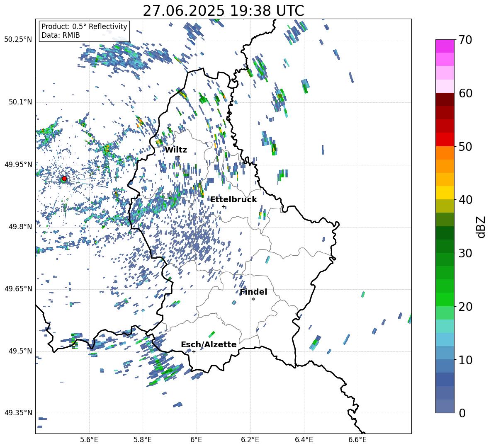Click the 49.5°N latitude label
The width and height of the screenshot is (491, 448).
[20, 351]
